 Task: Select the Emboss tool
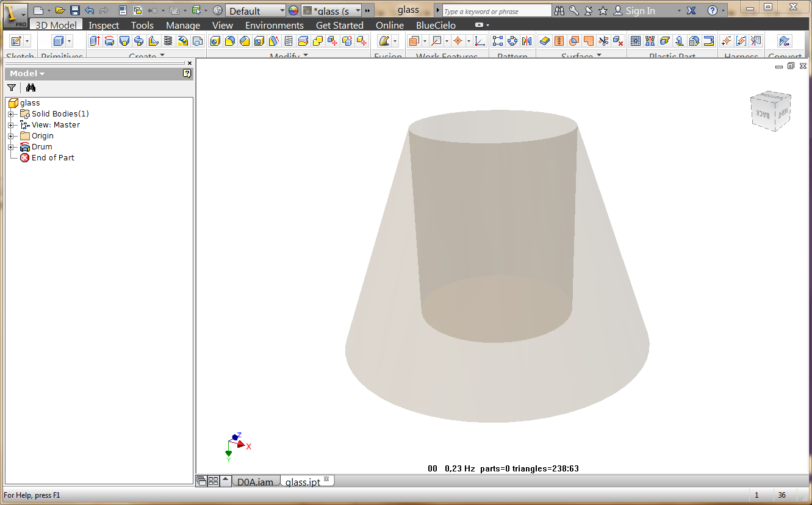(182, 41)
